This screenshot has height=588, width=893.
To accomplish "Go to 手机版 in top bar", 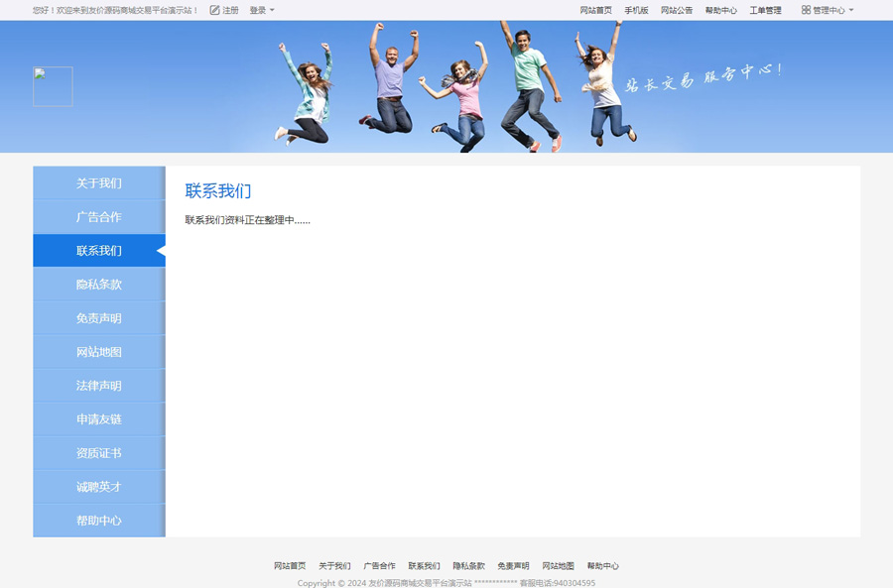I will [x=636, y=10].
